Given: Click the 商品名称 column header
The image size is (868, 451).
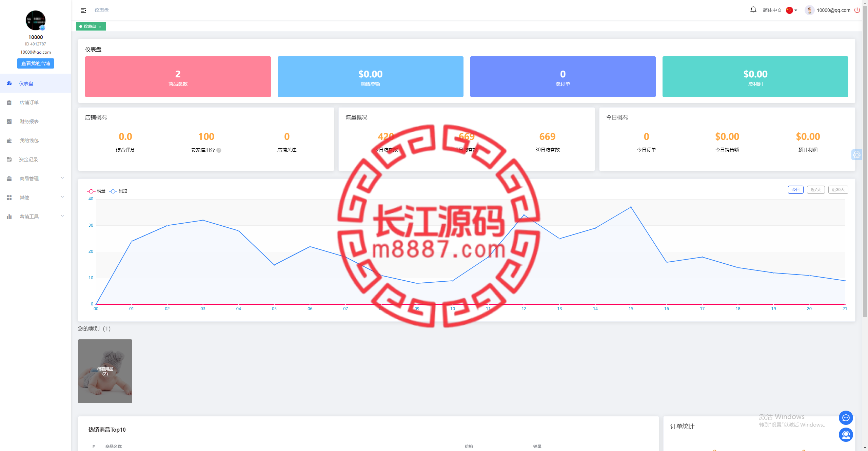Looking at the screenshot, I should coord(113,446).
